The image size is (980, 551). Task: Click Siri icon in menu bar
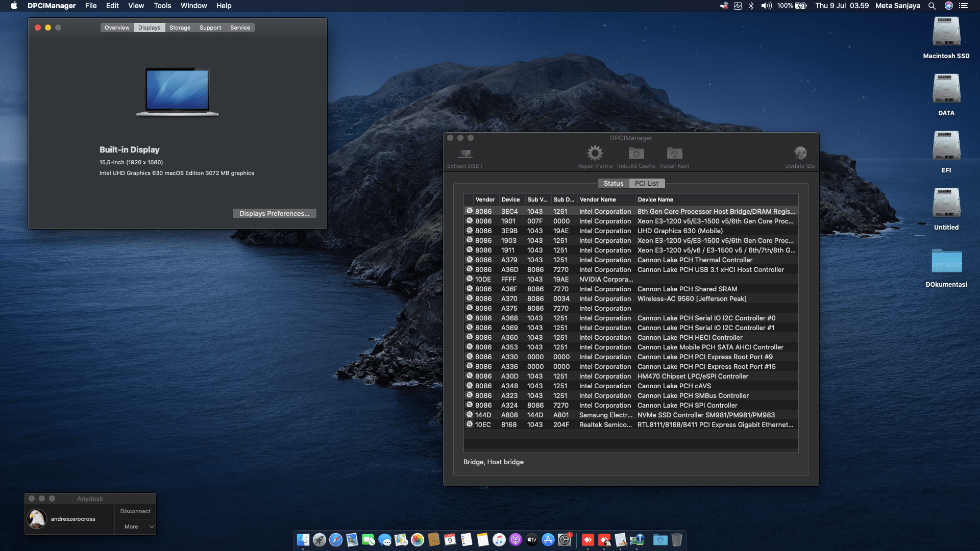pos(949,6)
